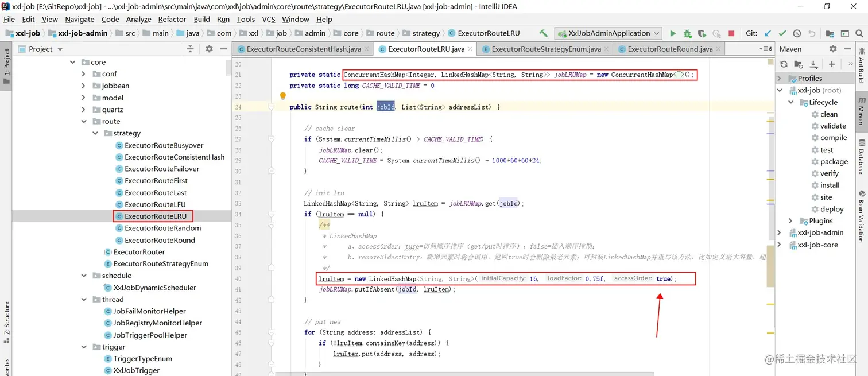The width and height of the screenshot is (868, 376).
Task: Open the Refactor menu
Action: coord(172,19)
